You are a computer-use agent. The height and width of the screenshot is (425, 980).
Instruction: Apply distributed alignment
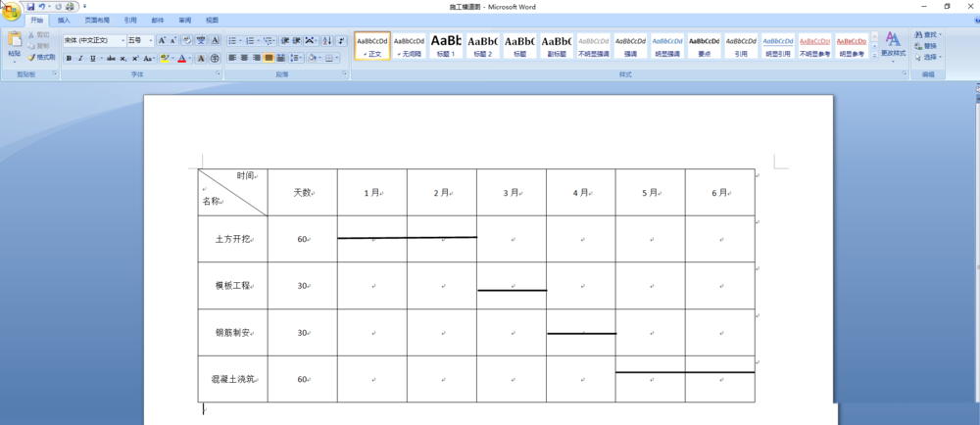280,58
